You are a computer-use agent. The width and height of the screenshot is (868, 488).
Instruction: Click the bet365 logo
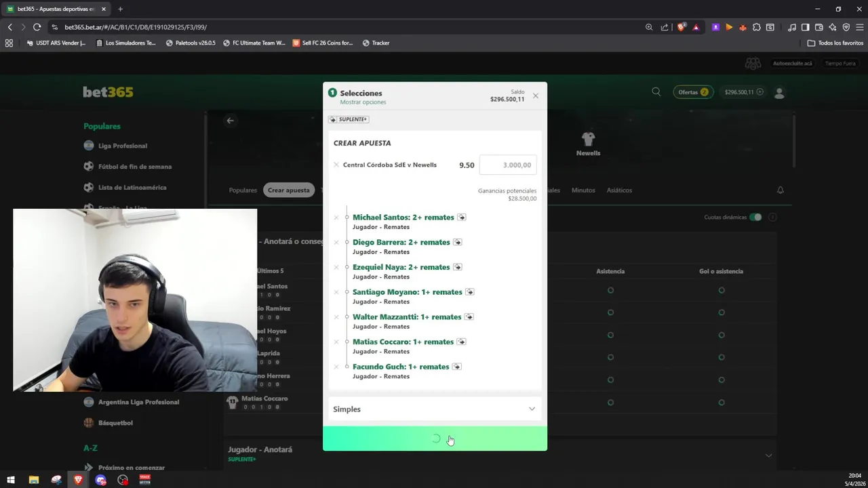[108, 92]
